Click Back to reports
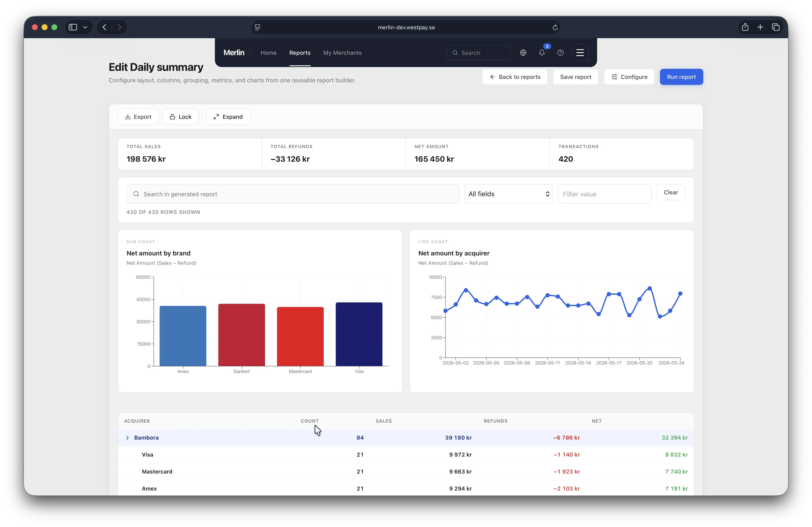This screenshot has height=527, width=812. pyautogui.click(x=515, y=77)
